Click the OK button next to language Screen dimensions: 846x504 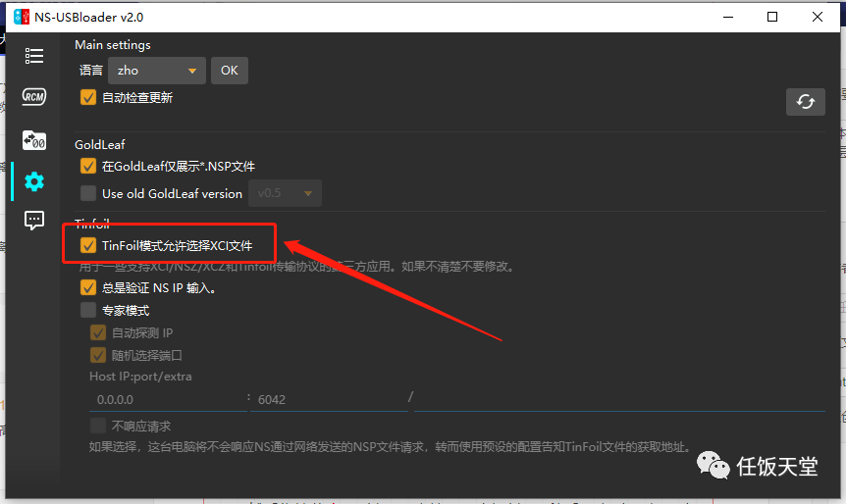230,71
